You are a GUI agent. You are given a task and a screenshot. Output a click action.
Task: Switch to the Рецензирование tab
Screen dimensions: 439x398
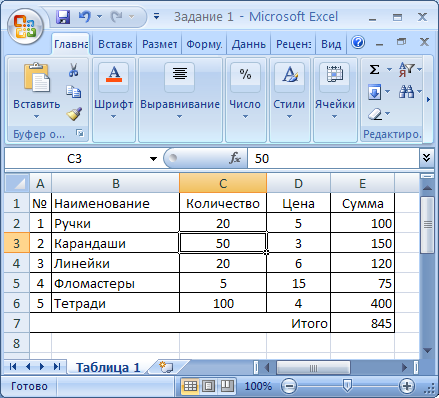[x=294, y=44]
